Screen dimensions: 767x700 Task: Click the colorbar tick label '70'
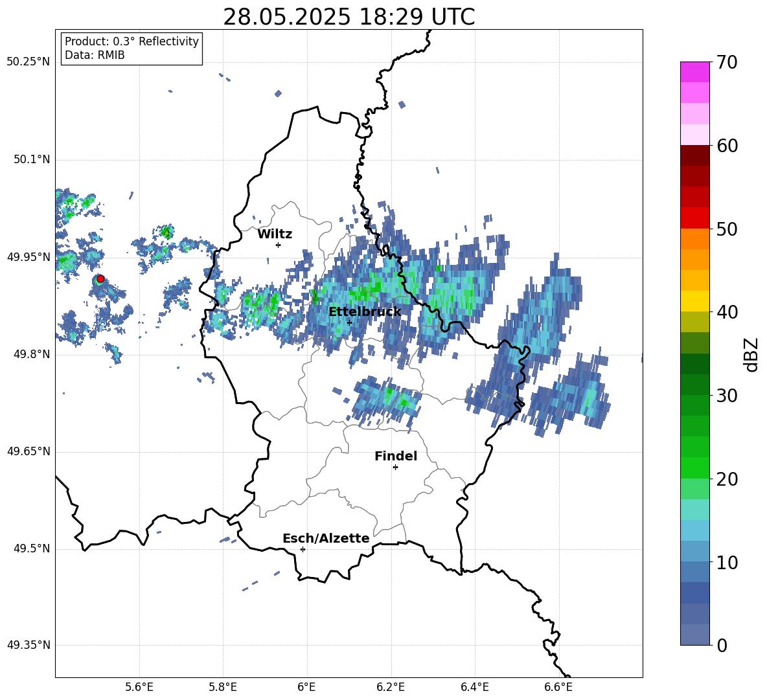(x=727, y=63)
